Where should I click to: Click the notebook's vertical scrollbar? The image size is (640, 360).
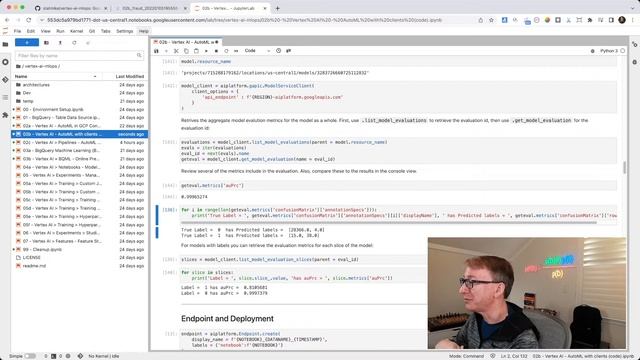click(624, 167)
